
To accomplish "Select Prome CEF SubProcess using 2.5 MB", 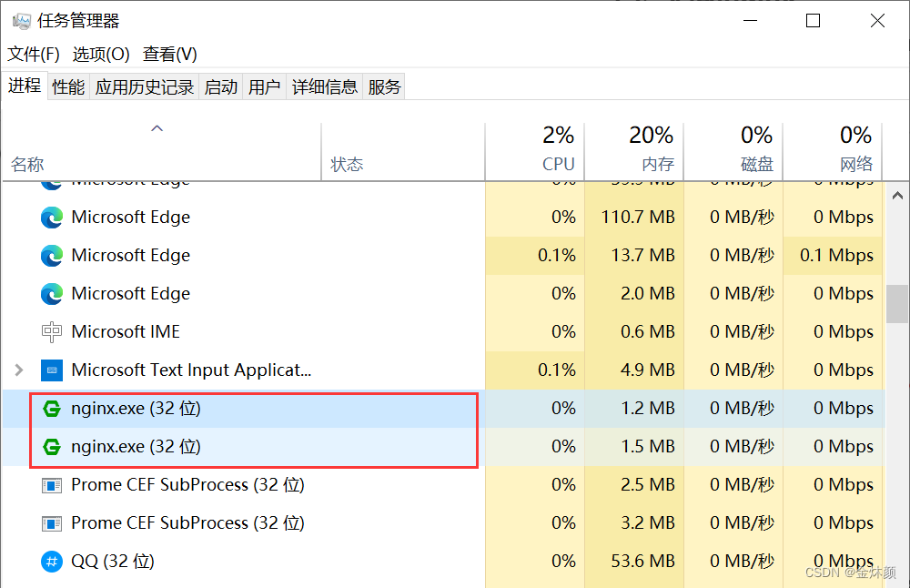I will tap(443, 485).
